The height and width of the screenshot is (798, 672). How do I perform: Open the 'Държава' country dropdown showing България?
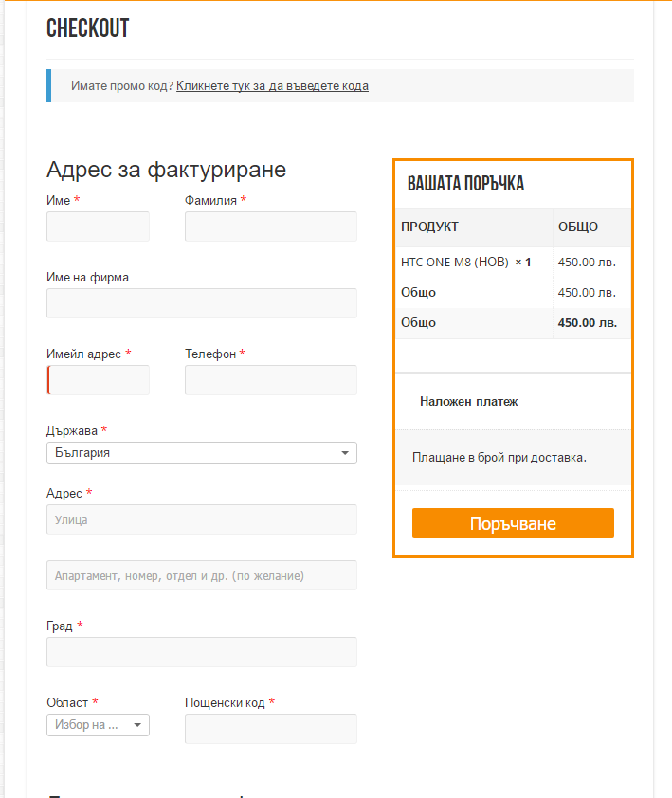point(202,453)
